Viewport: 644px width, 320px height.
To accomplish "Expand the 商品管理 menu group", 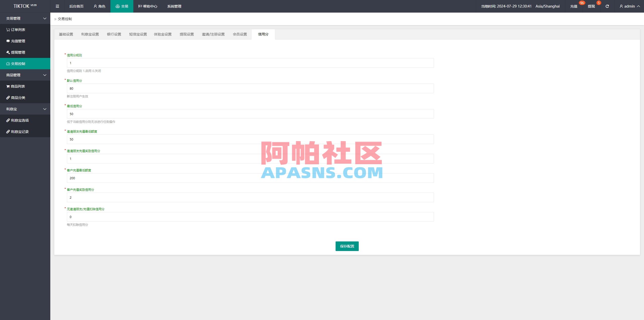I will [25, 75].
